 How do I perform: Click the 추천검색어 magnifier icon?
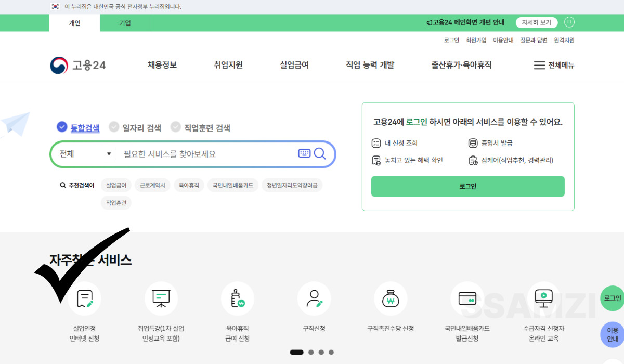[63, 185]
